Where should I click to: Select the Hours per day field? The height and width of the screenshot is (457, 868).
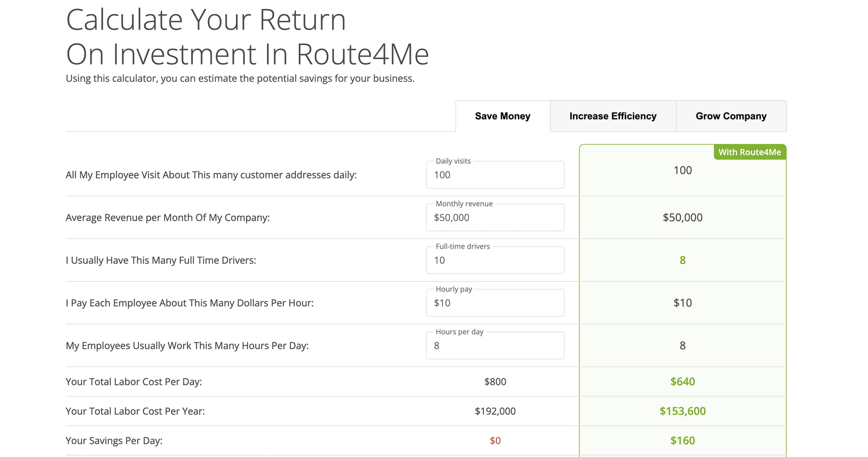pyautogui.click(x=495, y=345)
